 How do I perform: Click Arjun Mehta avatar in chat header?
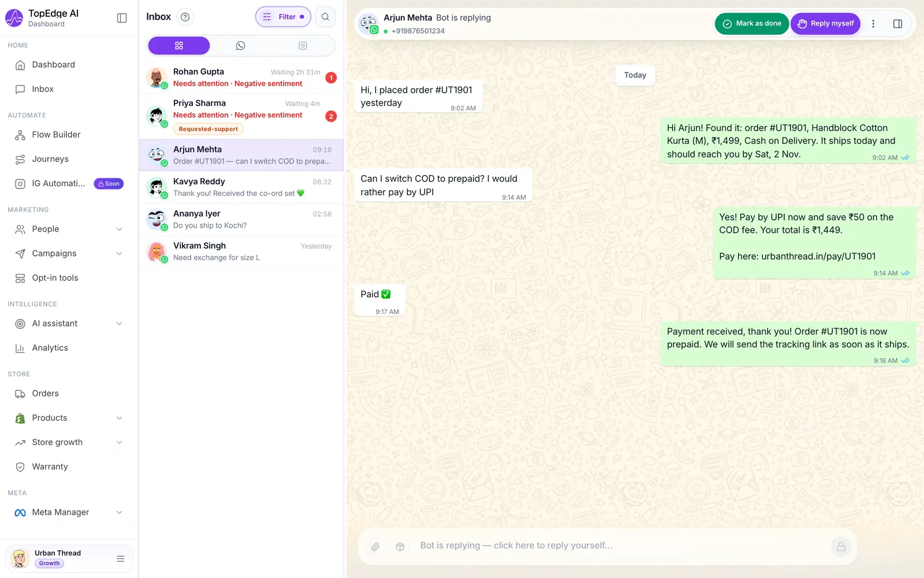point(368,24)
